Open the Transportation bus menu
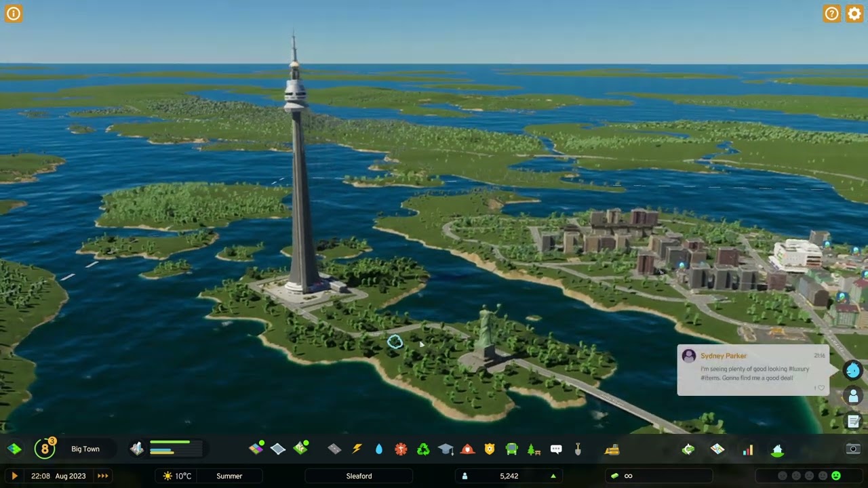868x488 pixels. pyautogui.click(x=512, y=449)
